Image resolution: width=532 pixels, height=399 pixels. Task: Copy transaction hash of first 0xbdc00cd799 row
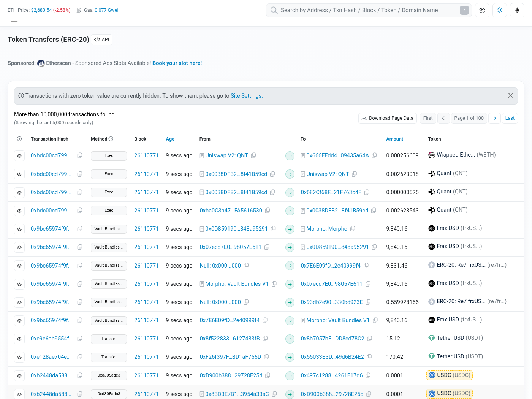(80, 155)
